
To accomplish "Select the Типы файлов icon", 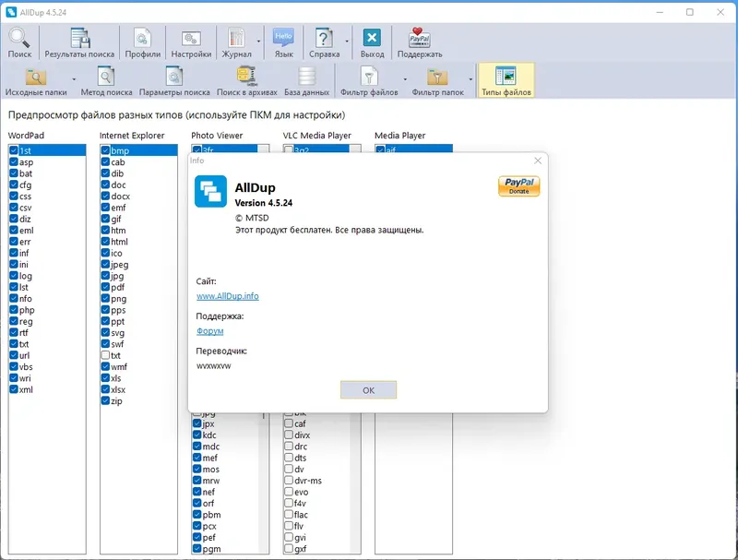I will coord(506,76).
